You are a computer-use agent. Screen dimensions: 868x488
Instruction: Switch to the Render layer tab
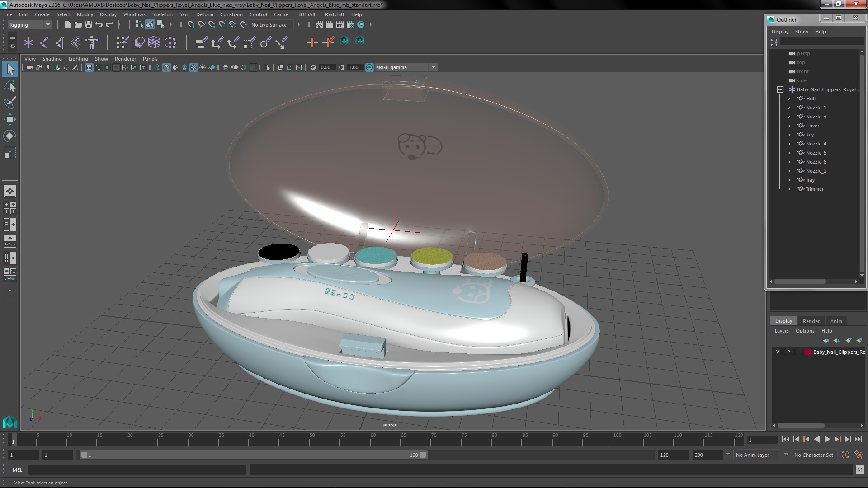click(x=811, y=321)
